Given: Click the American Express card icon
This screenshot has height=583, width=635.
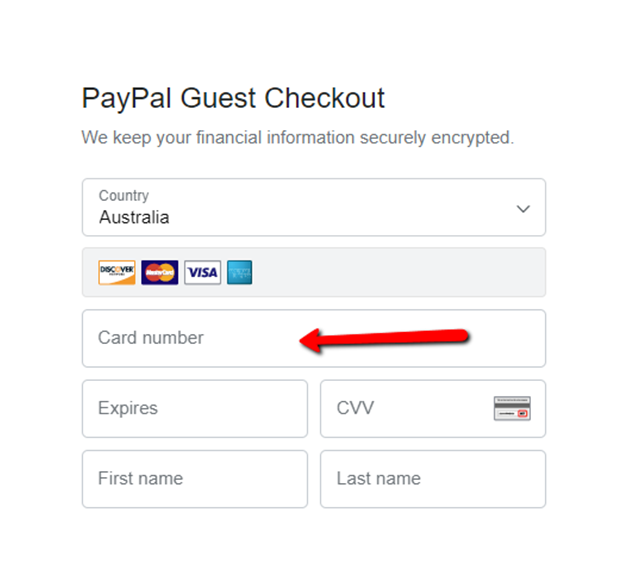Looking at the screenshot, I should click(x=239, y=272).
